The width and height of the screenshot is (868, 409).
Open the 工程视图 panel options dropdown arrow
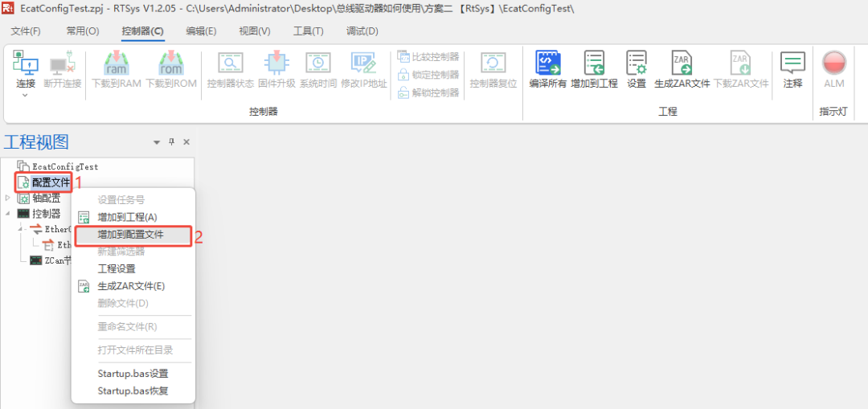coord(157,142)
